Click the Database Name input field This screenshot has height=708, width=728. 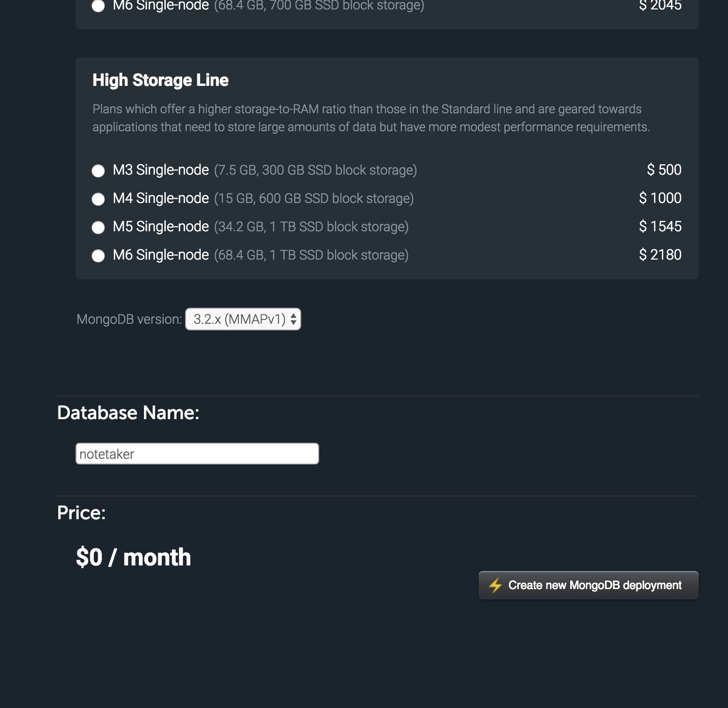click(197, 454)
